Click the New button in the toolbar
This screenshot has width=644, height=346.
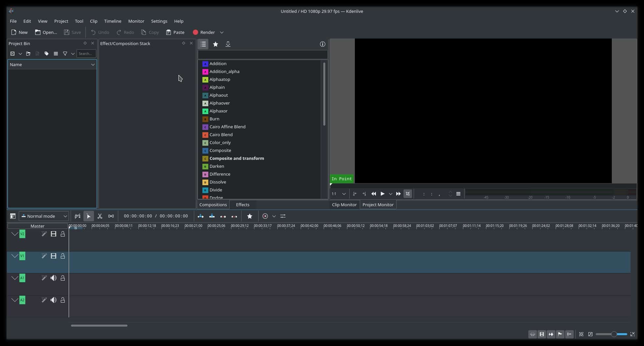[19, 32]
